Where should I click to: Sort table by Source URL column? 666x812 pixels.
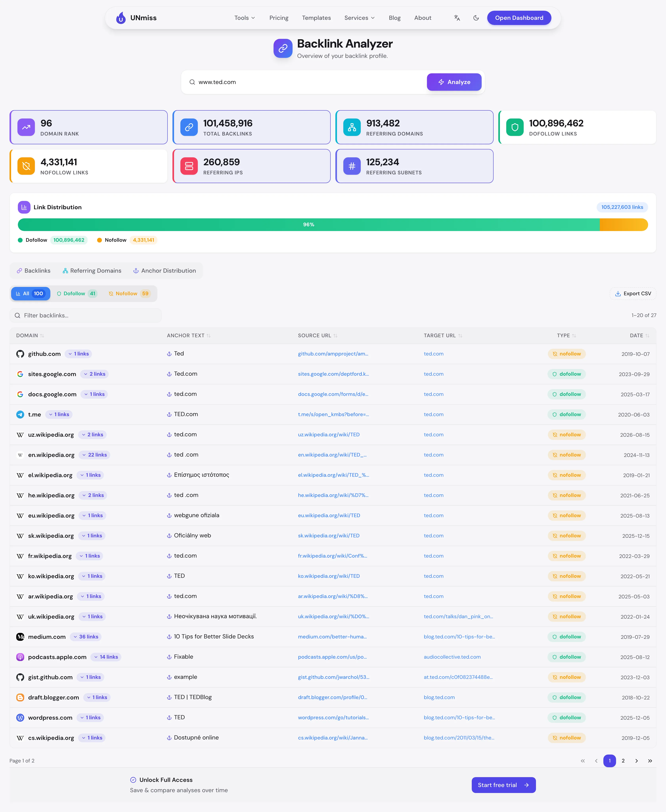pyautogui.click(x=318, y=336)
